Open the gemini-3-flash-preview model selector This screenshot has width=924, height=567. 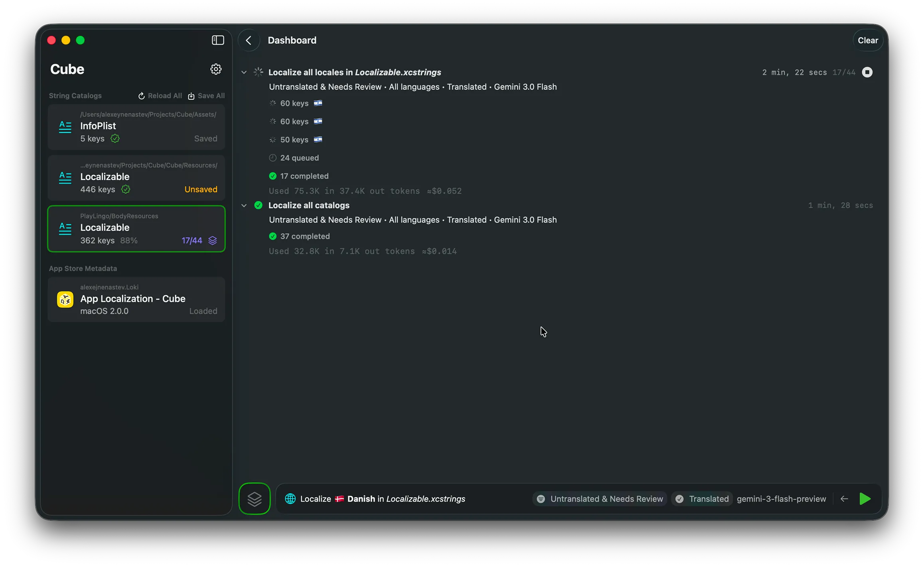click(781, 498)
